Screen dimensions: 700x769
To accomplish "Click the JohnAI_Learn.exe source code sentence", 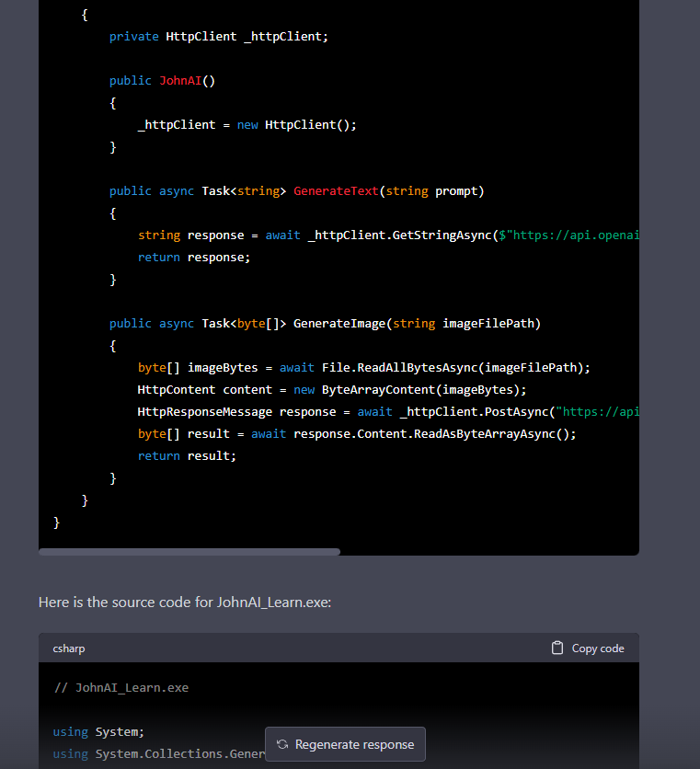I will [185, 603].
